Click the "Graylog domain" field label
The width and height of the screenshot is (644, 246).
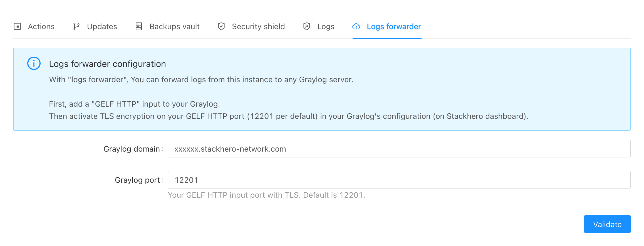132,149
